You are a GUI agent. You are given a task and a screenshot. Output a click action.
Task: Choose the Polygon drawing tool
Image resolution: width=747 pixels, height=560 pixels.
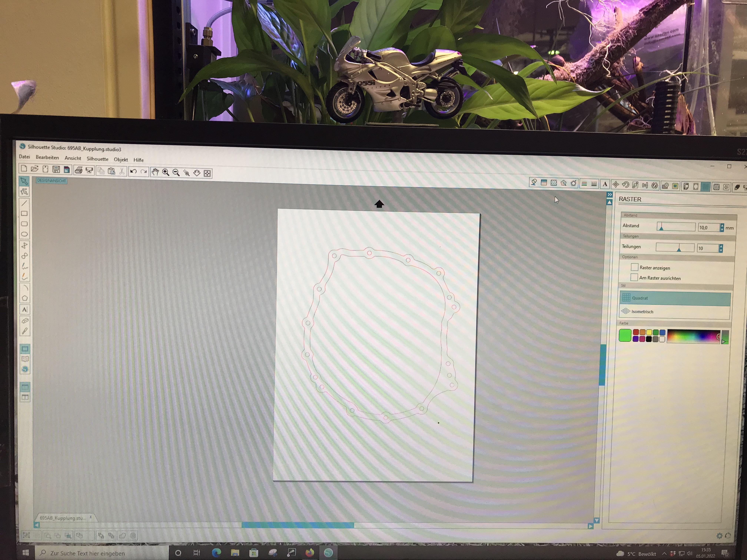click(25, 298)
